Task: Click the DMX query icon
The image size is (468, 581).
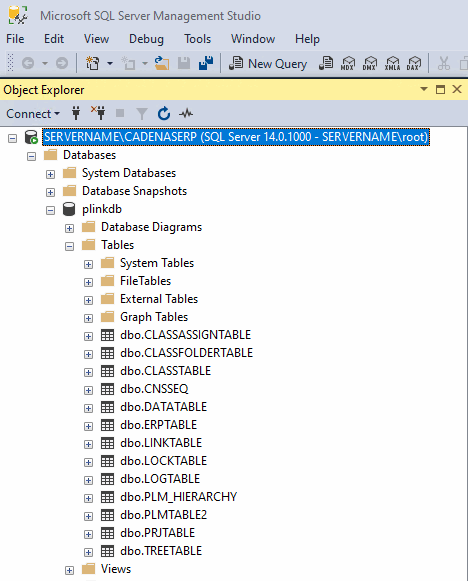Action: 369,63
